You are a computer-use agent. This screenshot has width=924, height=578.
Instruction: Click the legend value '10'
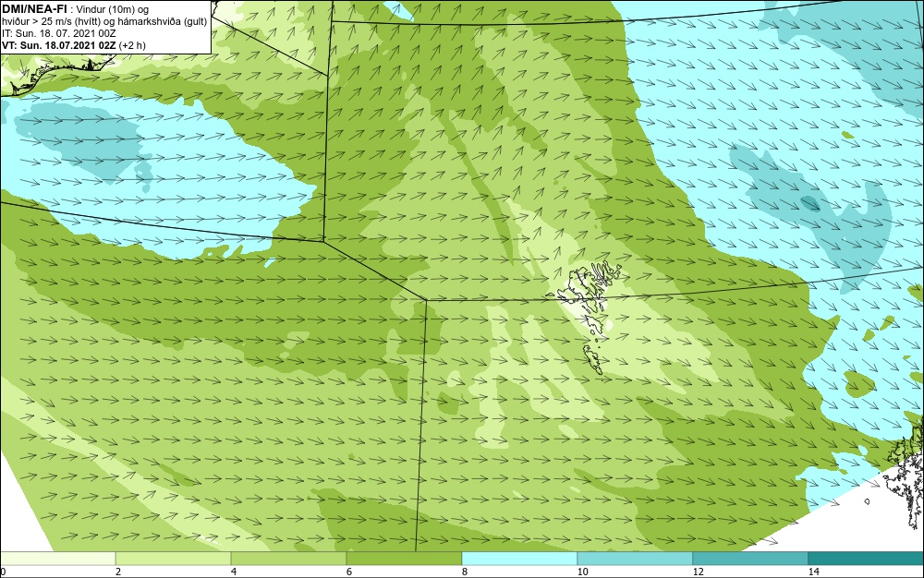click(582, 572)
